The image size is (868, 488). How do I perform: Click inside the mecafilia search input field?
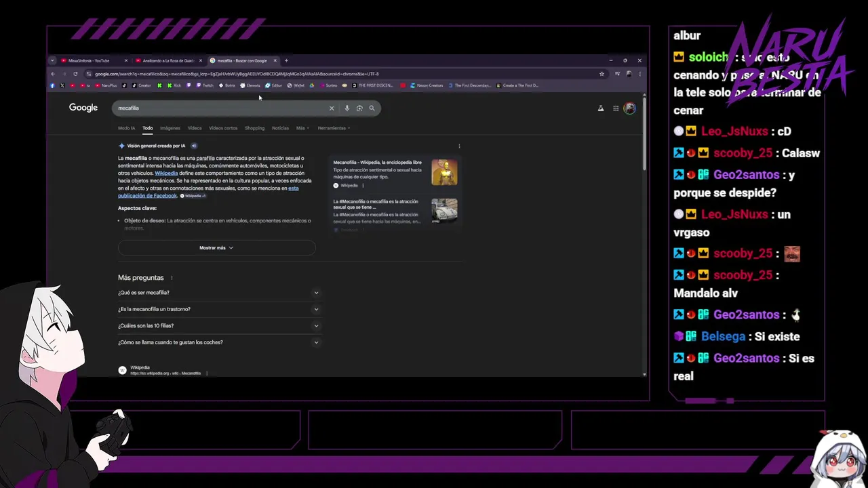click(220, 108)
